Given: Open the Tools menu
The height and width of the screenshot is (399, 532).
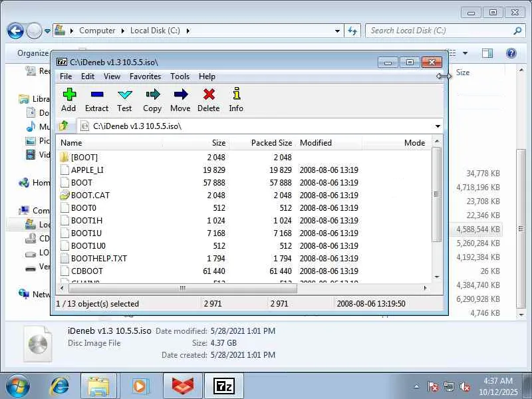Looking at the screenshot, I should (180, 76).
